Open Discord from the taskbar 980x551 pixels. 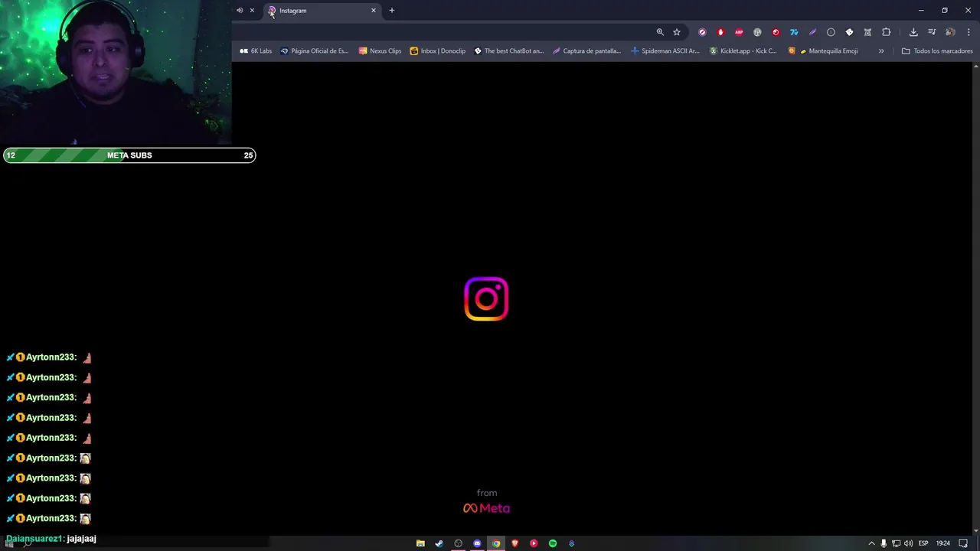coord(477,543)
